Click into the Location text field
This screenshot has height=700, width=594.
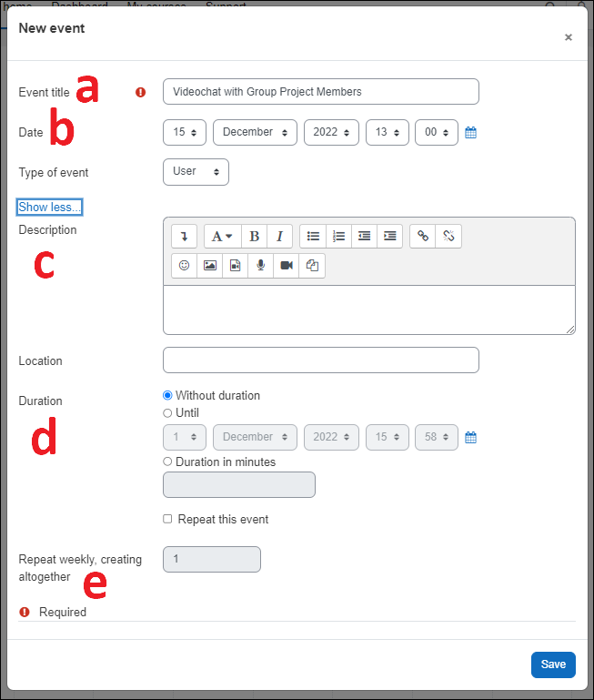pos(320,360)
